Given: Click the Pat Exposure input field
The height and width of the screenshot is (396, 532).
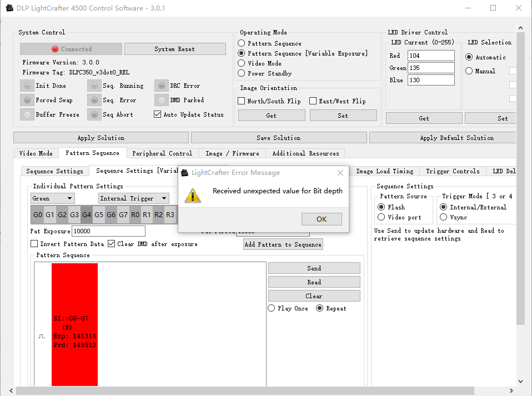Looking at the screenshot, I should [109, 231].
